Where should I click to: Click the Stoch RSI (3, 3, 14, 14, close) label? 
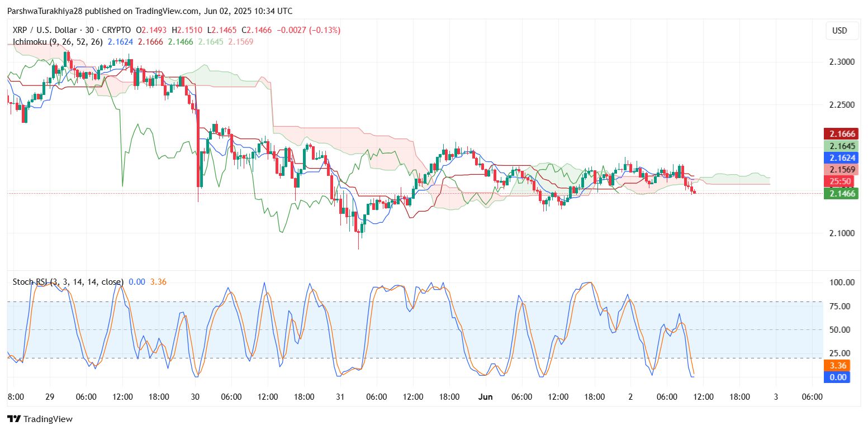tap(68, 282)
